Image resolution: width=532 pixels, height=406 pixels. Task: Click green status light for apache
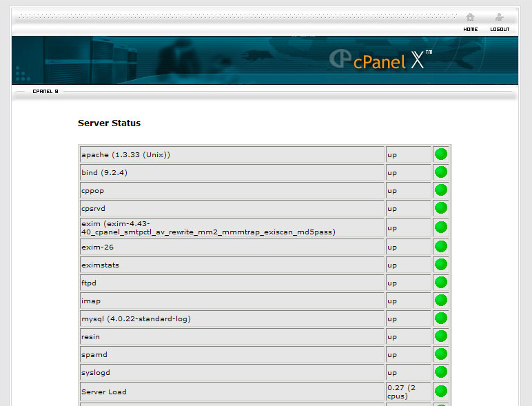coord(441,154)
